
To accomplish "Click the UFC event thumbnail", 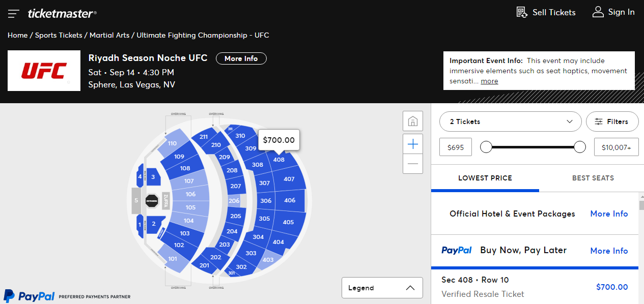I will coord(44,71).
